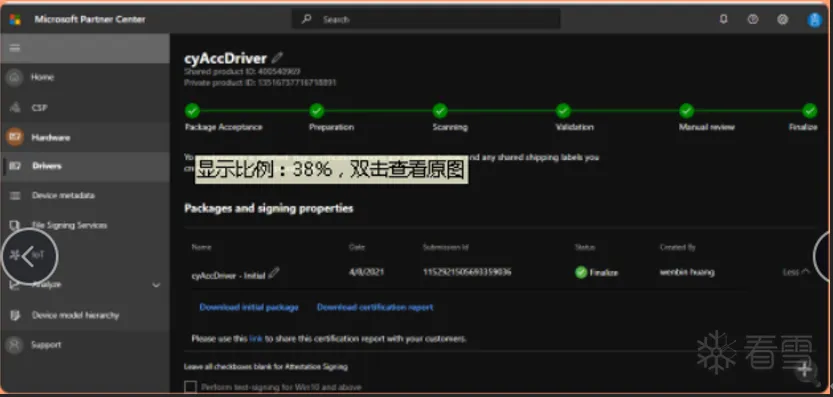Click the Status column header

(585, 247)
